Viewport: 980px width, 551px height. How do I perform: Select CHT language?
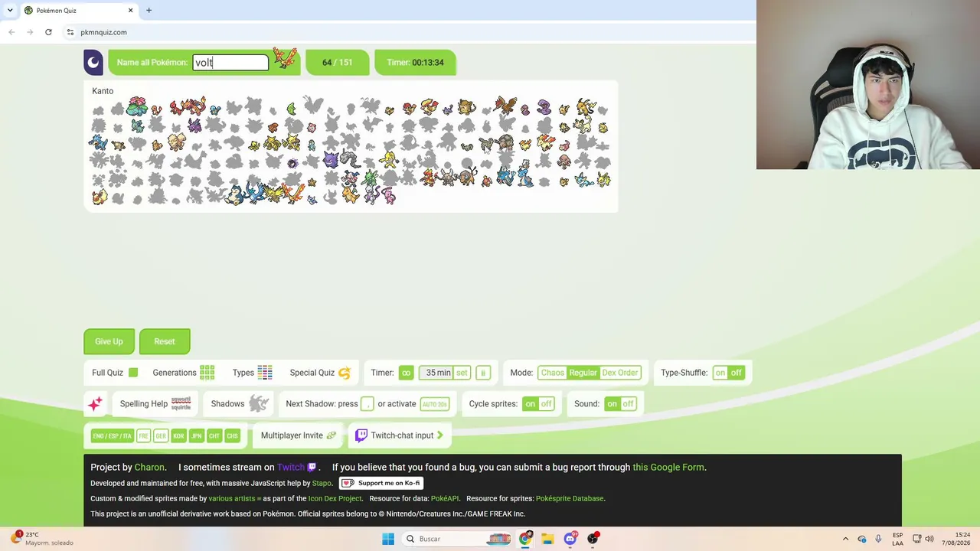(x=214, y=435)
